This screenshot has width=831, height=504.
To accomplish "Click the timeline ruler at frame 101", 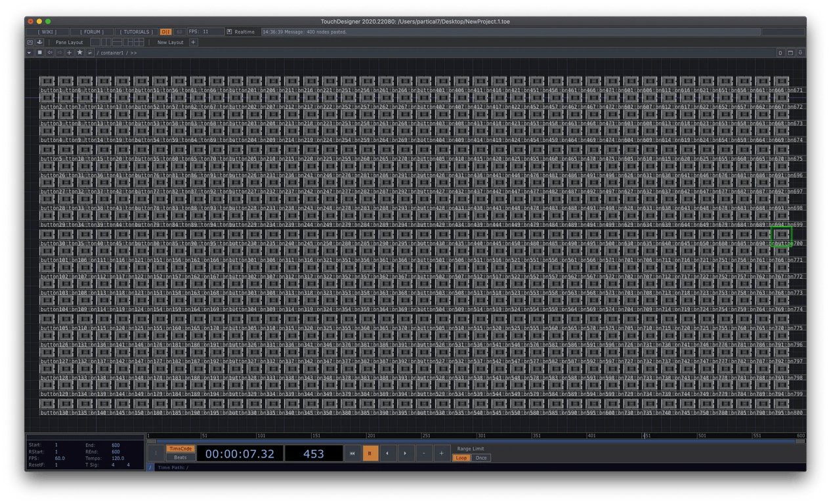I will click(x=261, y=436).
